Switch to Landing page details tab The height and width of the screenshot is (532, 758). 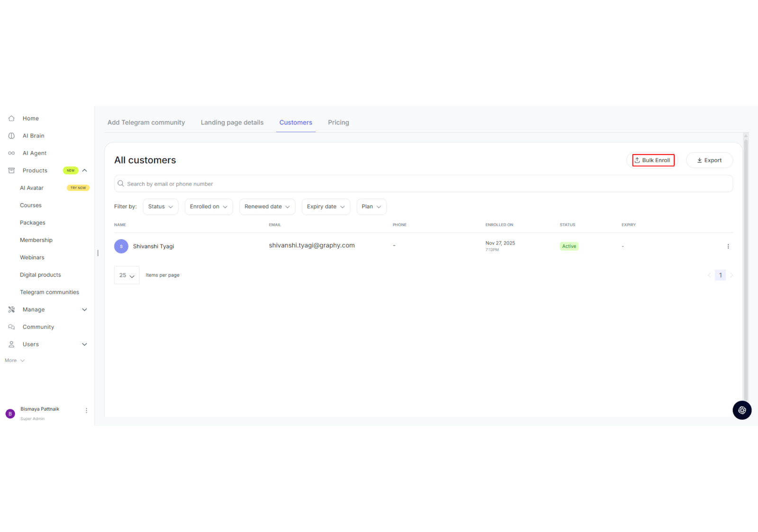point(232,123)
